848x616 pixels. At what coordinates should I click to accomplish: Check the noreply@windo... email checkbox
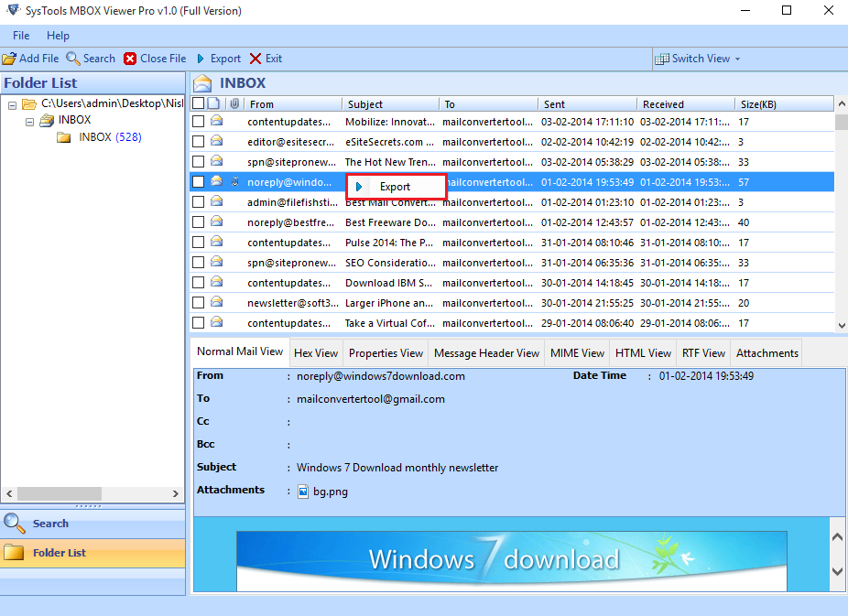199,181
